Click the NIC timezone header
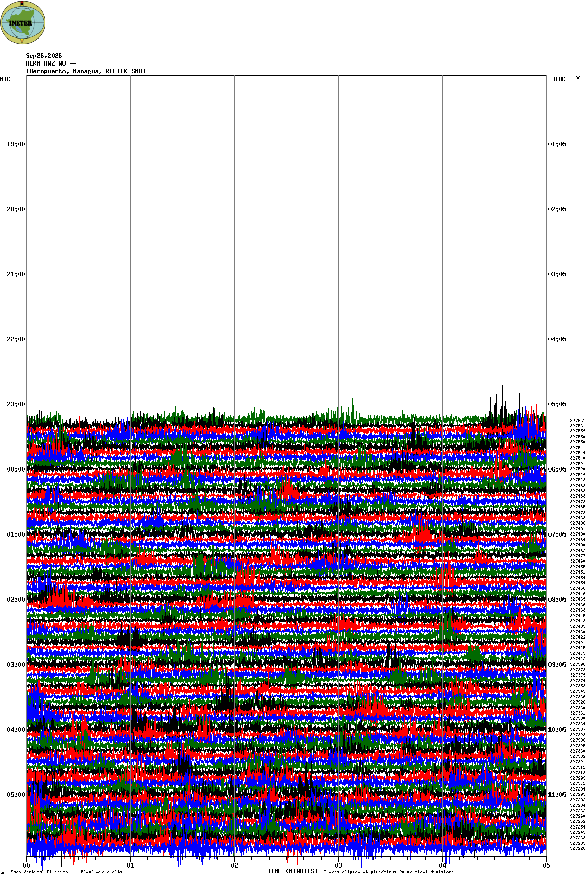Viewport: 588px width, 879px height. click(5, 79)
